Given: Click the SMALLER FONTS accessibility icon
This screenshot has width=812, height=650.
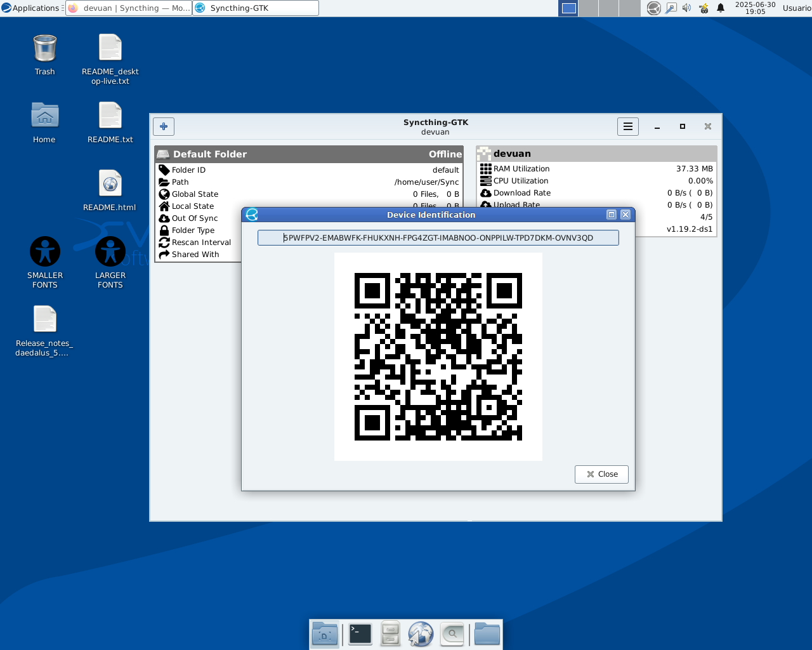Looking at the screenshot, I should click(45, 252).
